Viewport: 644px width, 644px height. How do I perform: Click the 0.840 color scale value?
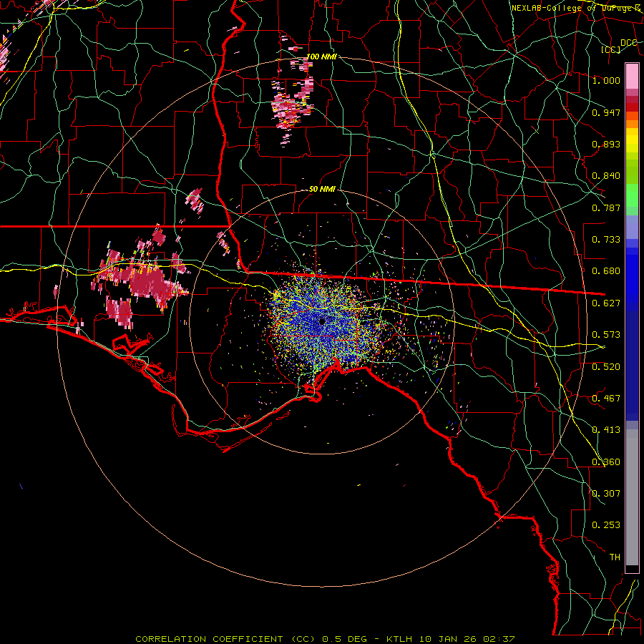pos(606,176)
